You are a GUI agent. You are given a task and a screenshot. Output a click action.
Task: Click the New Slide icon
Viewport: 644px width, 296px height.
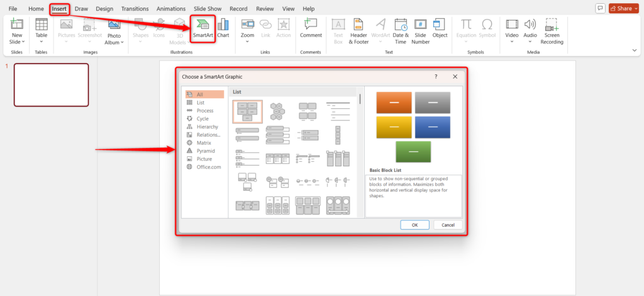17,25
